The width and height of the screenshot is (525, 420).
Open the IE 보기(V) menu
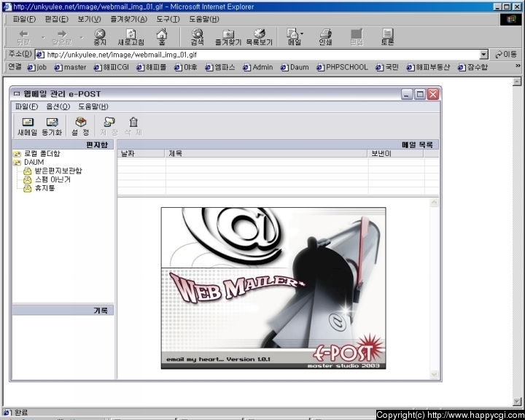pyautogui.click(x=89, y=19)
